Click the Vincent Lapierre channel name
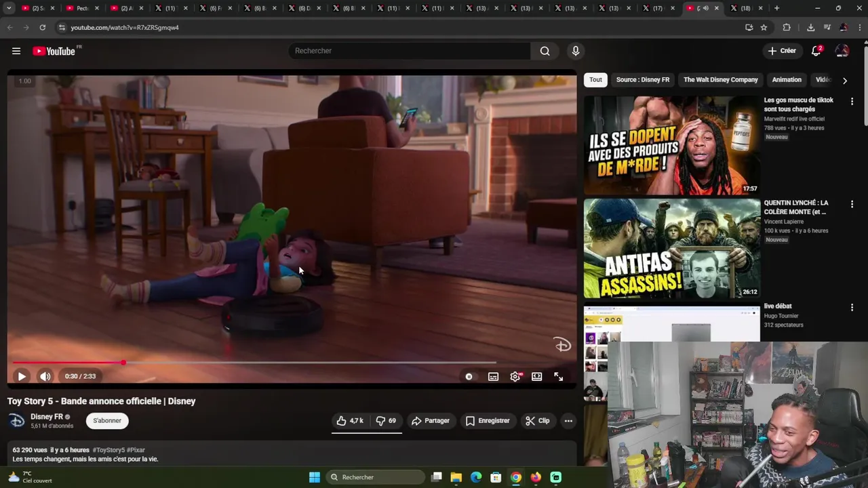The width and height of the screenshot is (868, 488). [784, 222]
